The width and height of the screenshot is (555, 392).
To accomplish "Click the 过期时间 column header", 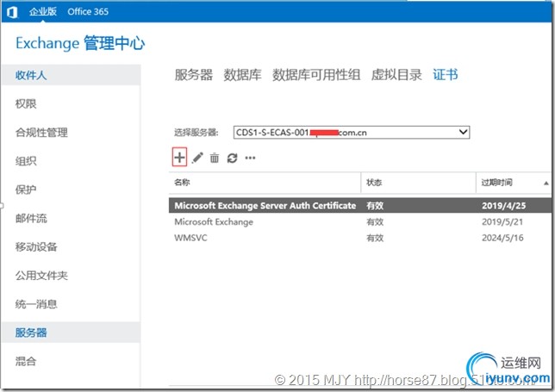I will point(514,183).
